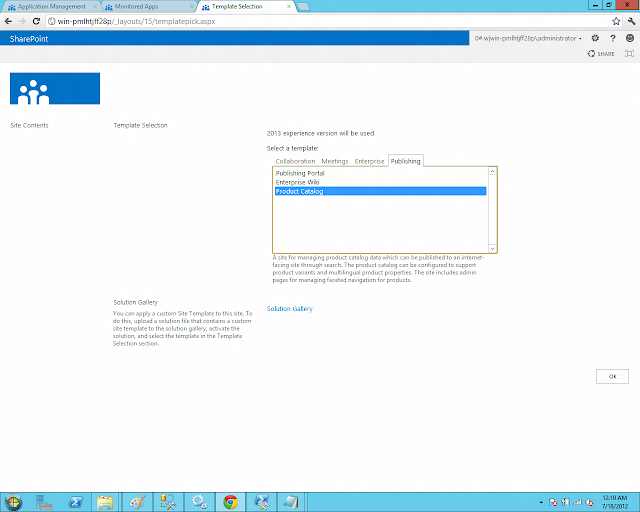Close the Application Management browser tab

pyautogui.click(x=95, y=7)
